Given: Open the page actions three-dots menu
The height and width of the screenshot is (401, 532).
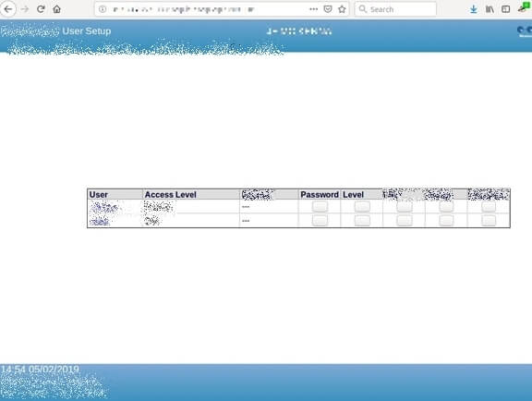Looking at the screenshot, I should coord(314,9).
